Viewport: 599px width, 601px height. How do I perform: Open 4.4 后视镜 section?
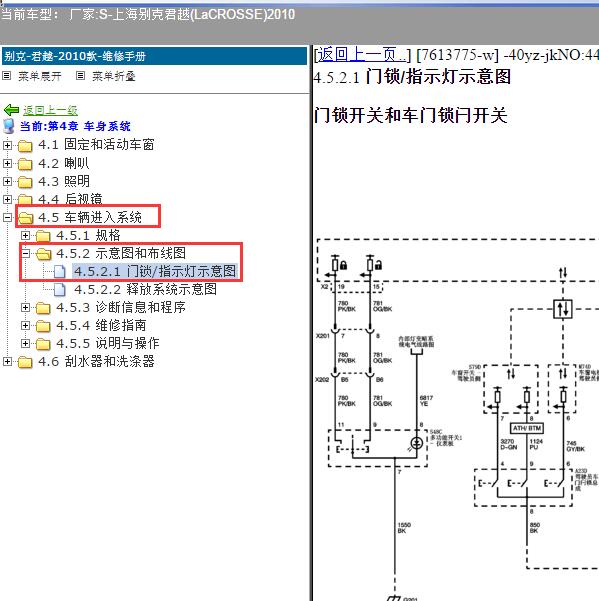click(70, 199)
